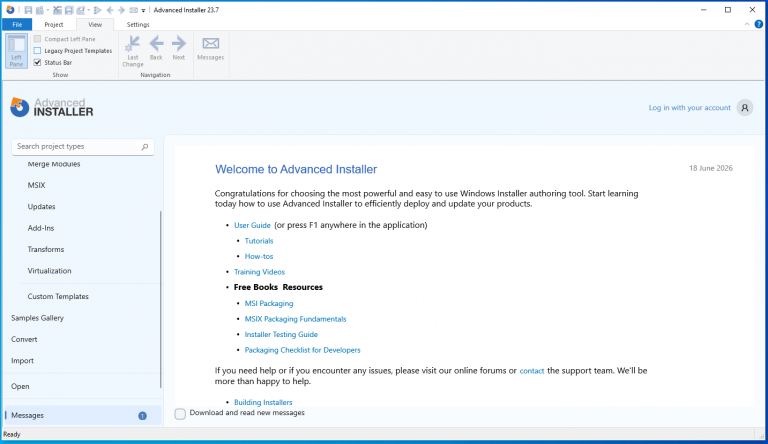Open the How-tos link
The width and height of the screenshot is (768, 444).
[259, 256]
